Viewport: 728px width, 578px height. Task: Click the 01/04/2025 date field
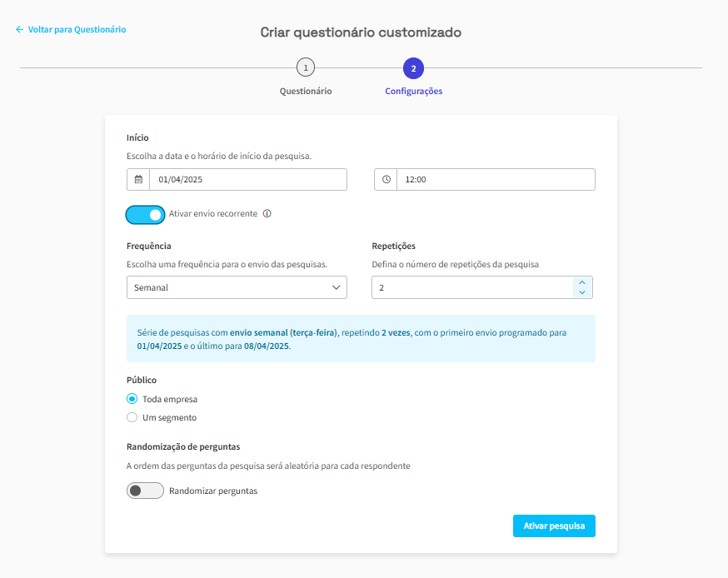point(248,179)
